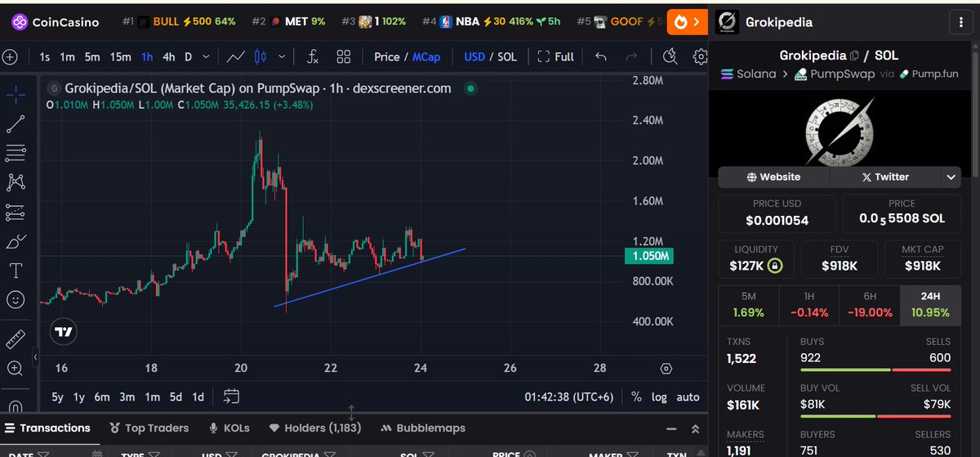Open the KOLs tab

point(229,428)
